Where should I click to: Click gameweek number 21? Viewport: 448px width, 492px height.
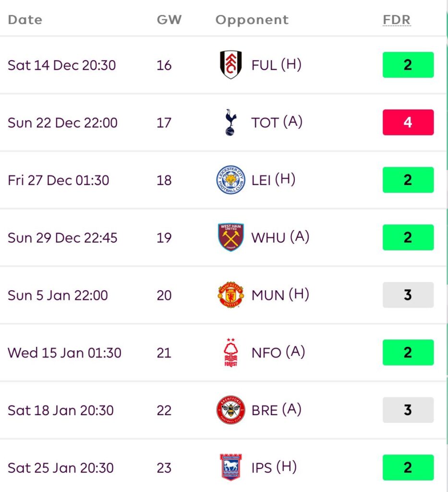pos(164,353)
